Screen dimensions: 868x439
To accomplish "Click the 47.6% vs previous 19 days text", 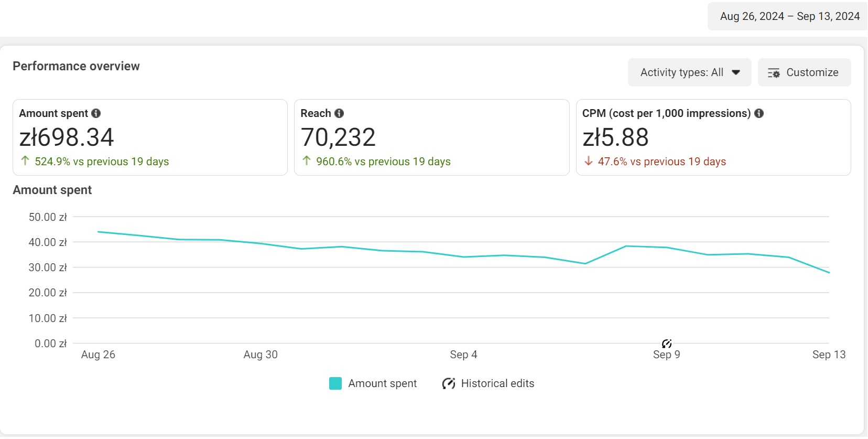I will [x=662, y=162].
